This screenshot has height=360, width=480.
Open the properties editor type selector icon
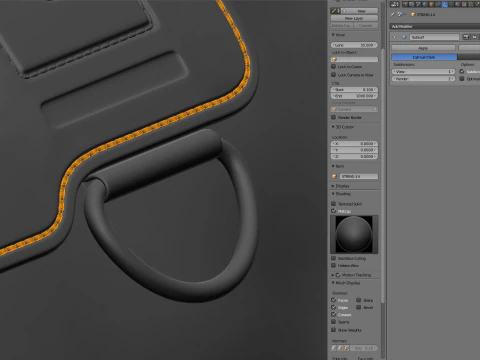pos(395,4)
